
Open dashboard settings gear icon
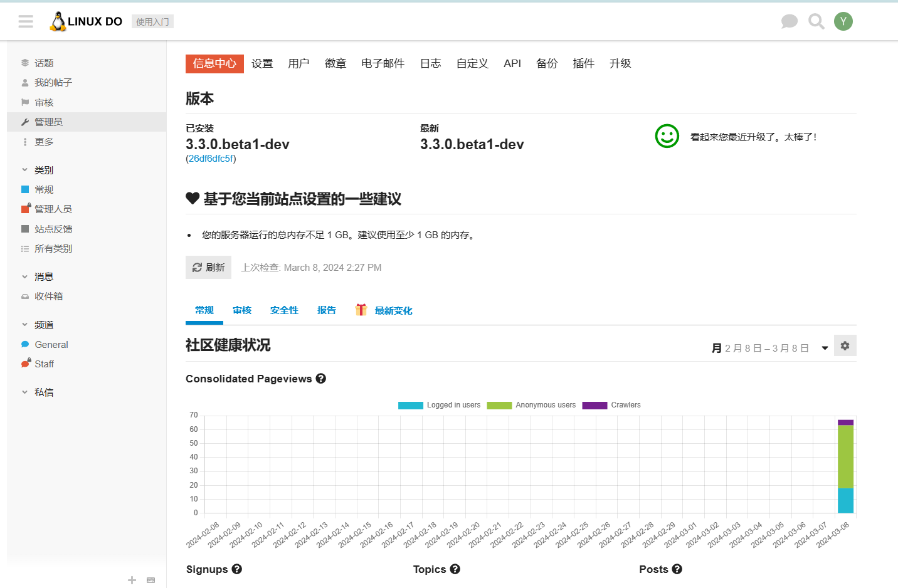coord(845,346)
